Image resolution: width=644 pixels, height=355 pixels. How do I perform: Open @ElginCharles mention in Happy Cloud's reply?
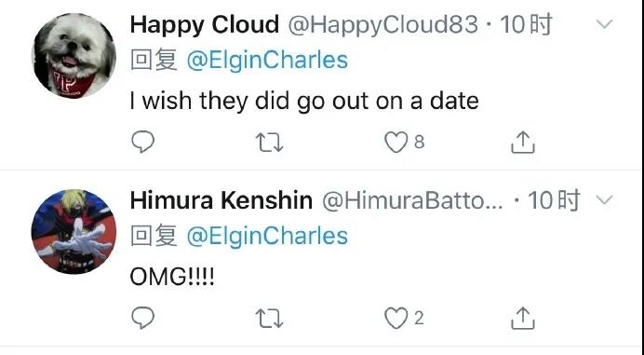coord(267,61)
